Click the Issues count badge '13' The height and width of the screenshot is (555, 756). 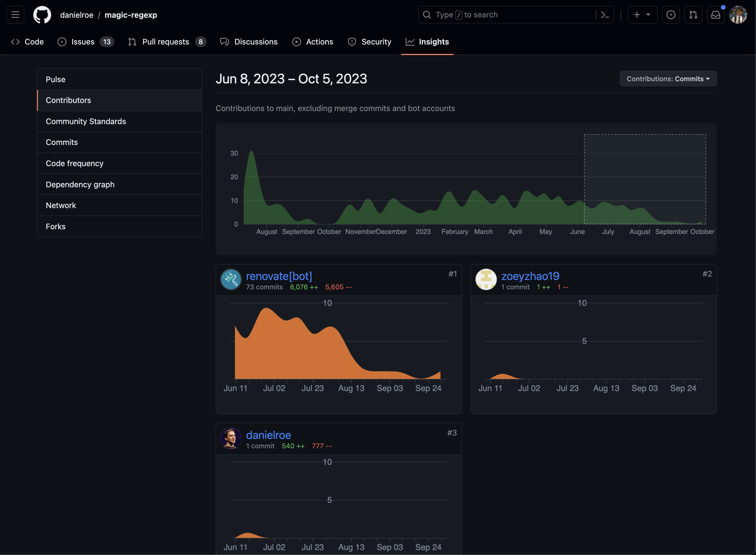(x=107, y=42)
